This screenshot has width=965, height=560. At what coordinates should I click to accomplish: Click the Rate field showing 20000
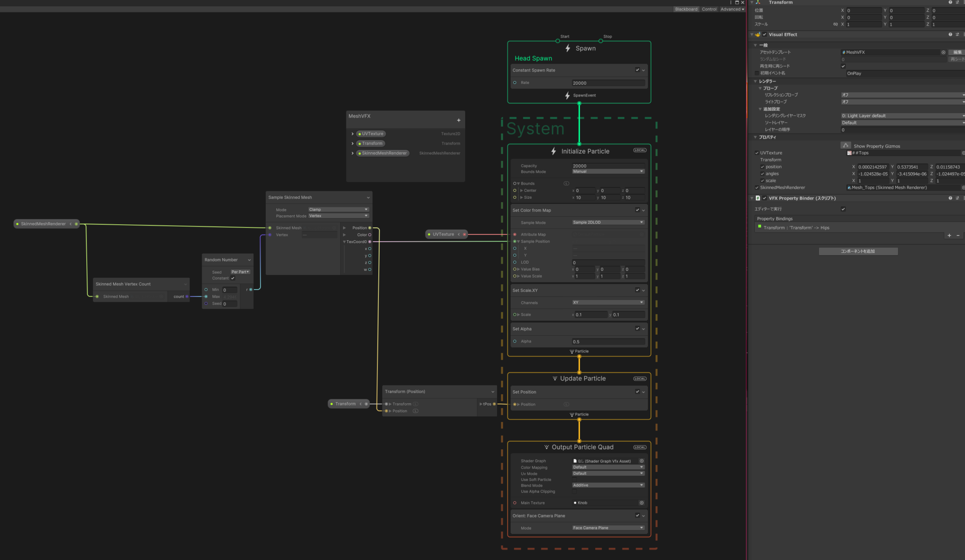point(608,82)
